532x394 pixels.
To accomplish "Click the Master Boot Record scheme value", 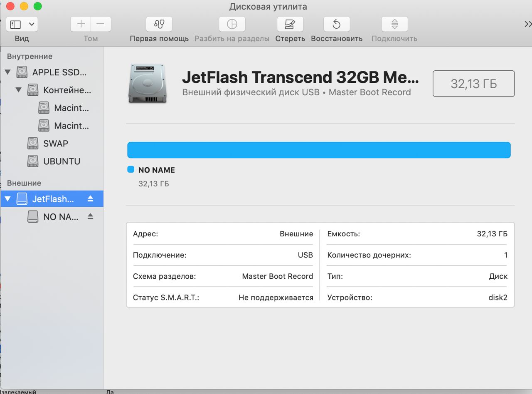I will pyautogui.click(x=278, y=276).
